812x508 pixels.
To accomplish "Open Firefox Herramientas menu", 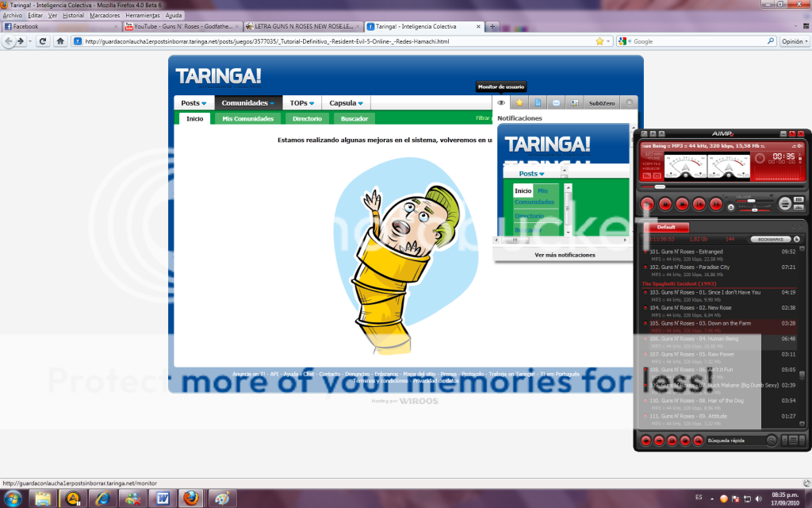I will click(143, 16).
